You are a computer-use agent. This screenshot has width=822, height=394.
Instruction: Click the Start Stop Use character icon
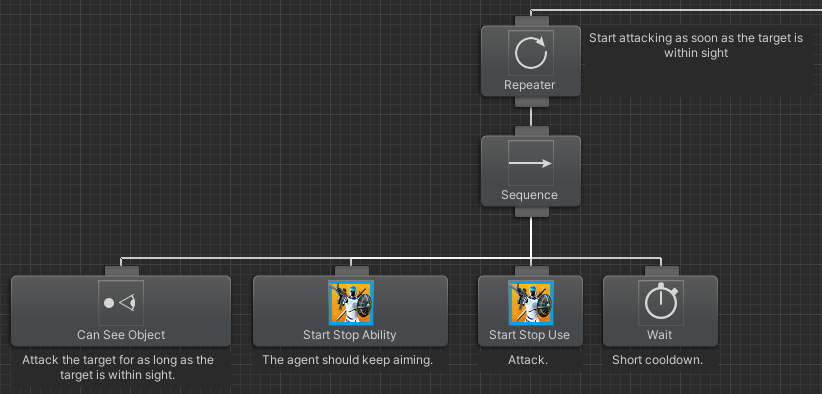pos(531,303)
